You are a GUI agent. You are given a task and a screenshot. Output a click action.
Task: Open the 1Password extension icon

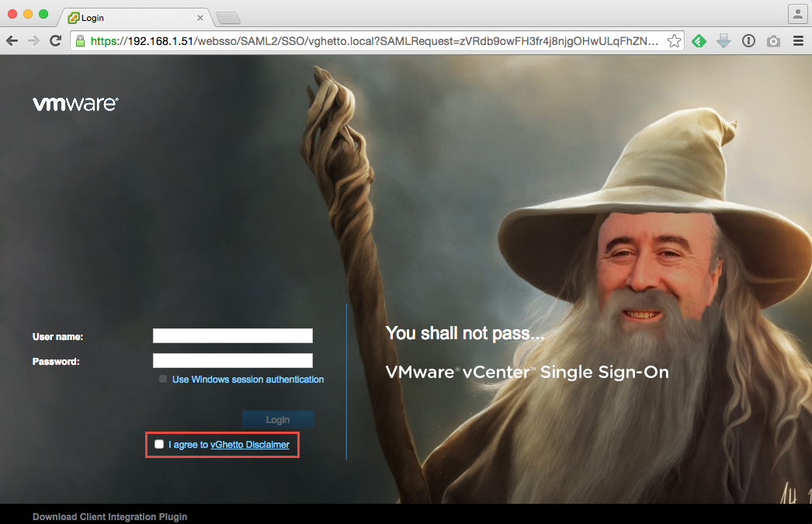click(748, 41)
